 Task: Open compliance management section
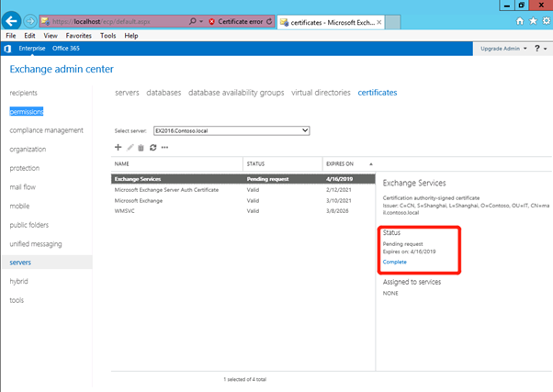47,130
